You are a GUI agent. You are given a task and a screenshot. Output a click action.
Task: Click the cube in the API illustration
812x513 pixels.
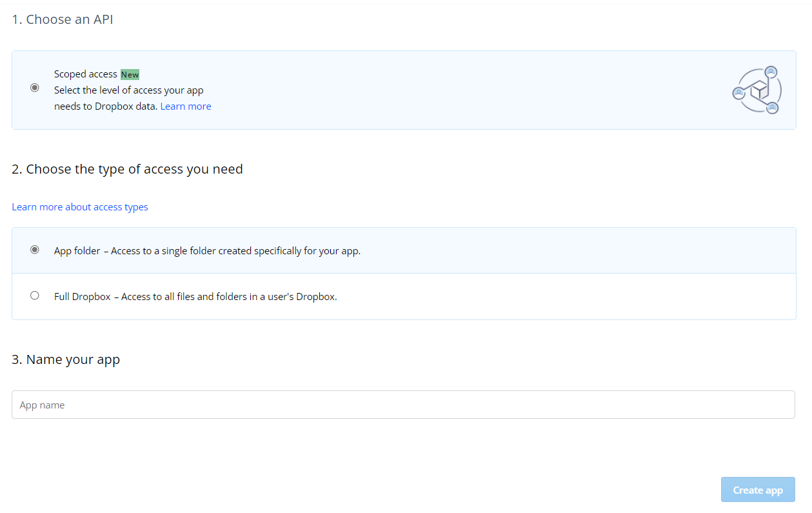(x=760, y=90)
